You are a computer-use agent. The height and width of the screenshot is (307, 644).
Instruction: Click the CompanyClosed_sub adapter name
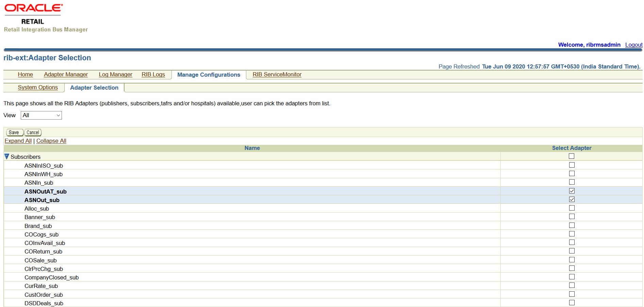[x=51, y=277]
